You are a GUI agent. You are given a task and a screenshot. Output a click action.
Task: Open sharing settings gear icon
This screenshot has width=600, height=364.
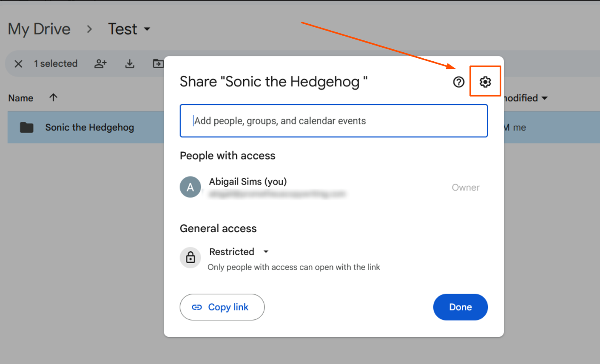coord(485,82)
